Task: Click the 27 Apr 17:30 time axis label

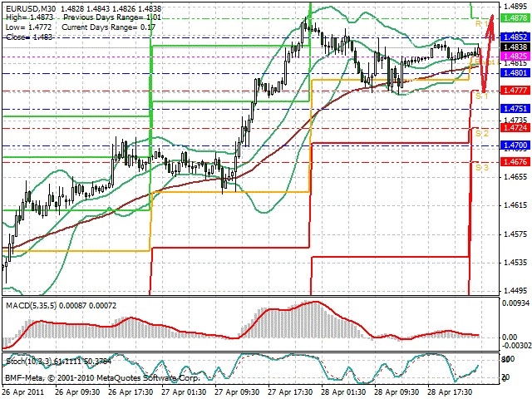Action: tap(290, 392)
